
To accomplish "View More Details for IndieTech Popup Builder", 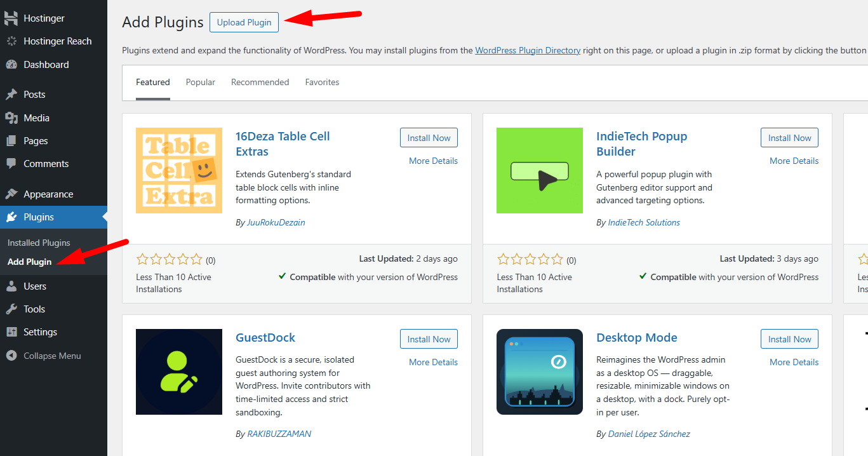I will click(794, 161).
